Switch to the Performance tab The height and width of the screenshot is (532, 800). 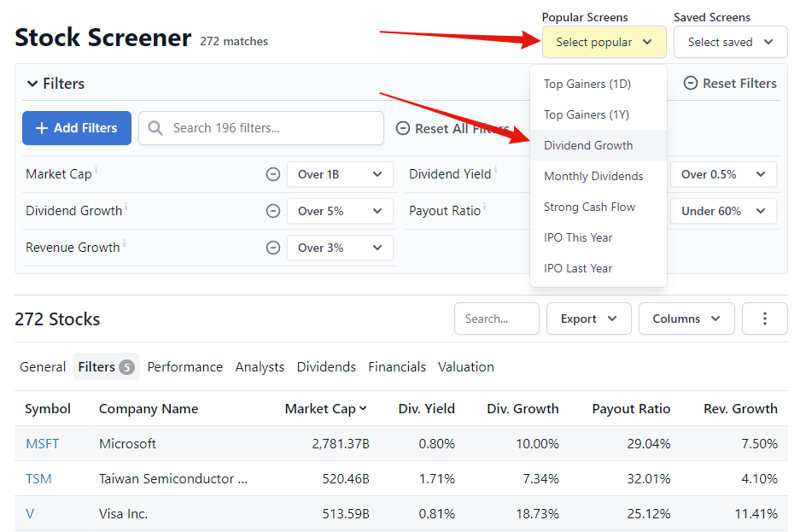coord(184,366)
